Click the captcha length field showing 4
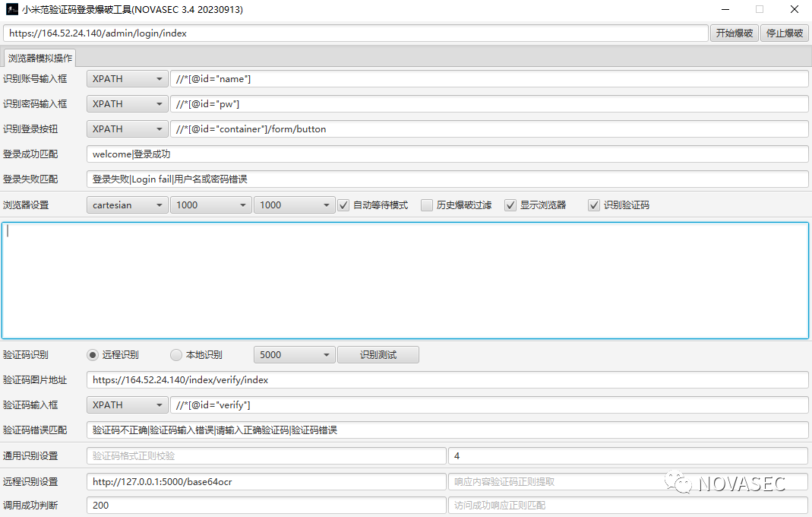Image resolution: width=812 pixels, height=517 pixels. tap(628, 456)
